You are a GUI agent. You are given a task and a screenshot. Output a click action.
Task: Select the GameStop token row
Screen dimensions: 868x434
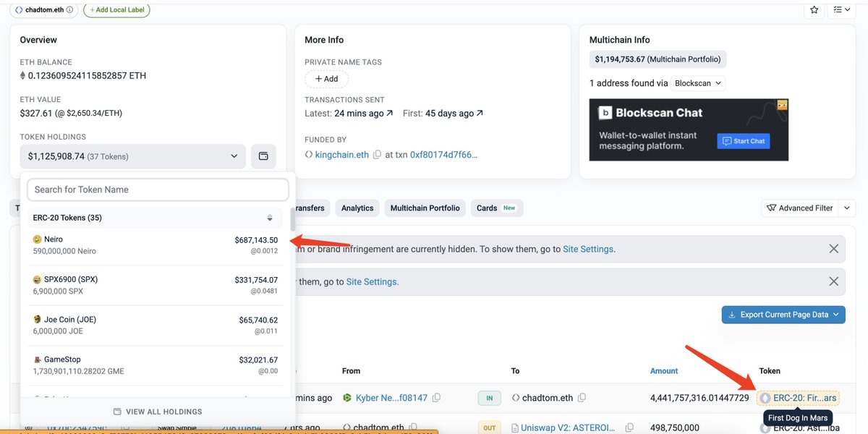155,365
